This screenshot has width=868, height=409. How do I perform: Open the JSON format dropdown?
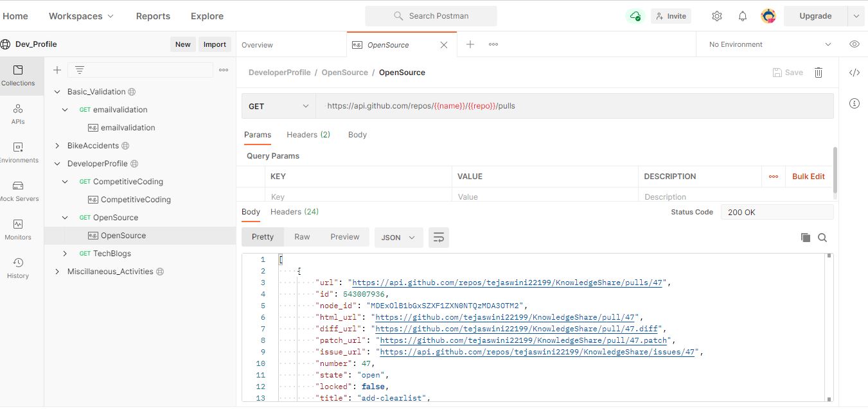398,238
